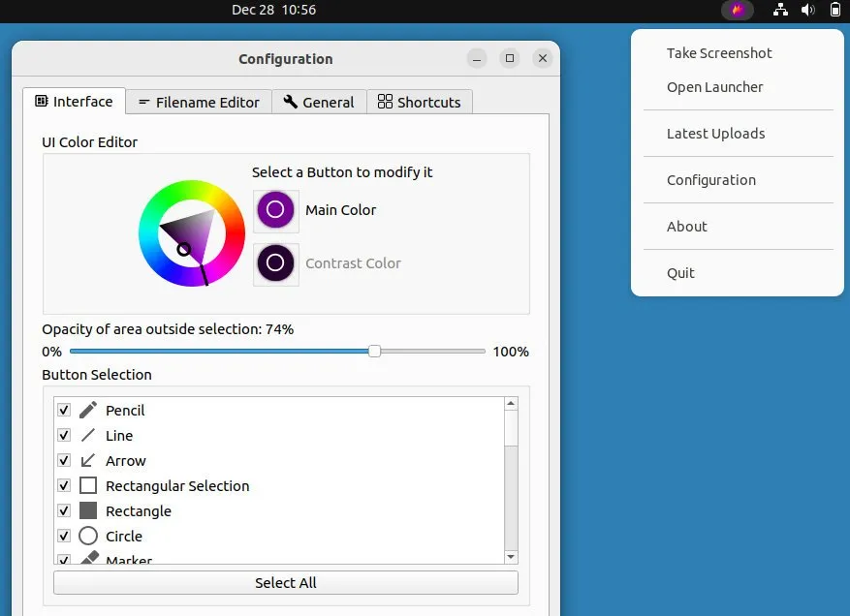The height and width of the screenshot is (616, 850).
Task: Click the Flameshot tray icon in top bar
Action: [738, 10]
